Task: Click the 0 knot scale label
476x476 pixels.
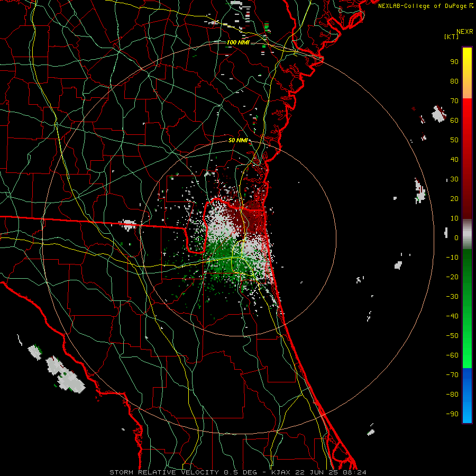Action: 456,238
